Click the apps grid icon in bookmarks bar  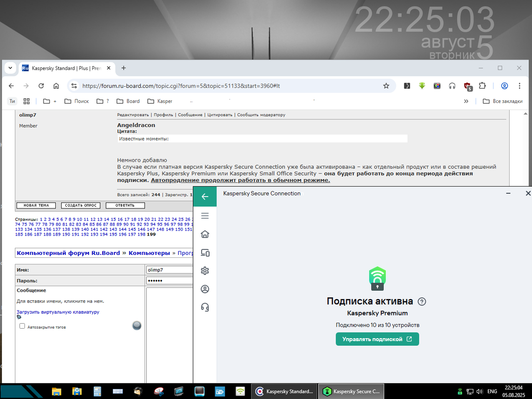click(26, 101)
